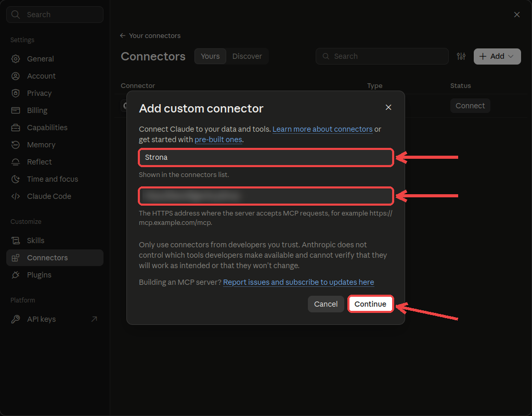Open API keys platform link
The width and height of the screenshot is (532, 416).
tap(55, 319)
